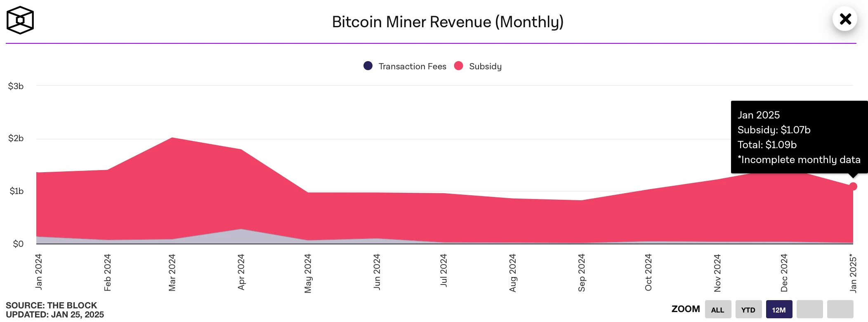The width and height of the screenshot is (868, 322).
Task: Click the $2b y-axis label
Action: (16, 138)
